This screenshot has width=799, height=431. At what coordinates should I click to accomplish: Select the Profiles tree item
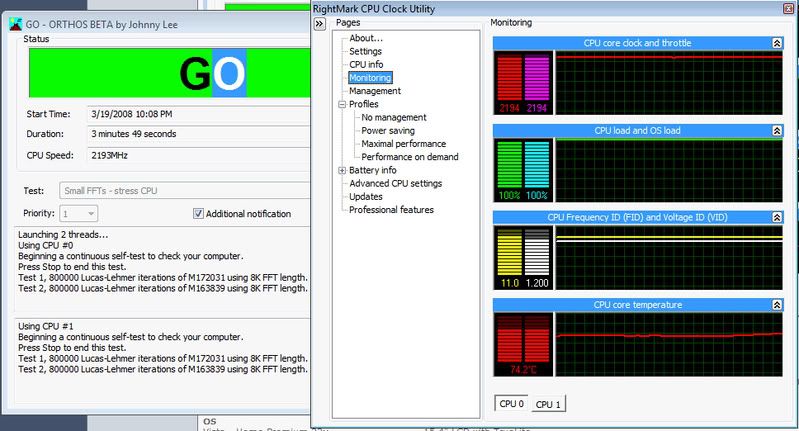click(363, 104)
